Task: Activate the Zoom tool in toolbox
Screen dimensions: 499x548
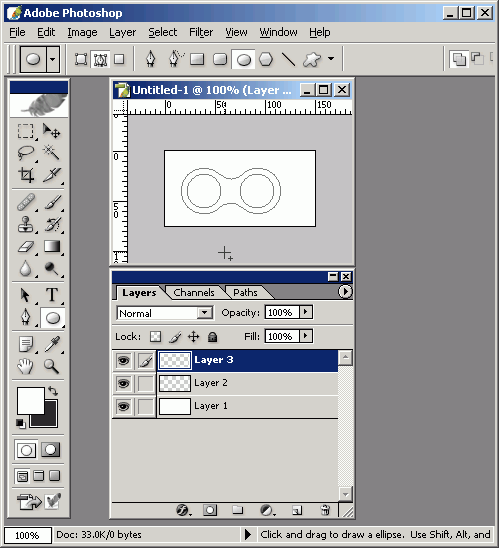Action: tap(51, 366)
